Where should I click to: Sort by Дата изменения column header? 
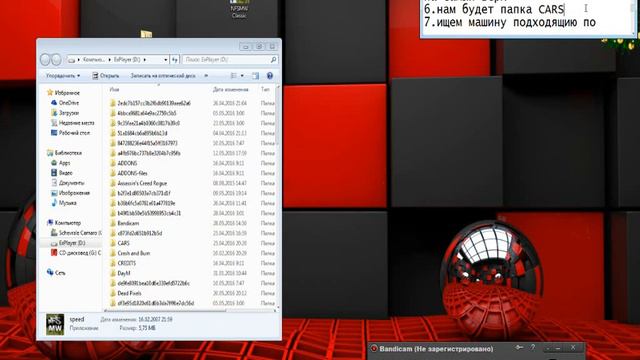click(231, 89)
